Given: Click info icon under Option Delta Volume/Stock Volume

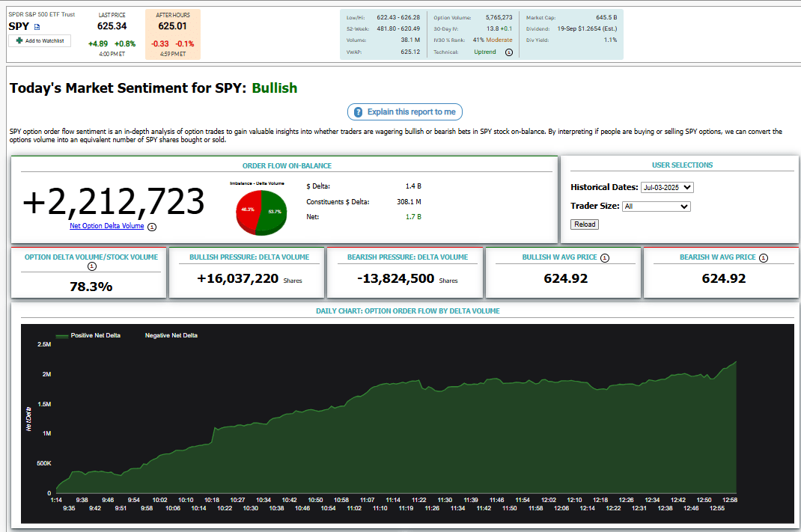Looking at the screenshot, I should [92, 266].
